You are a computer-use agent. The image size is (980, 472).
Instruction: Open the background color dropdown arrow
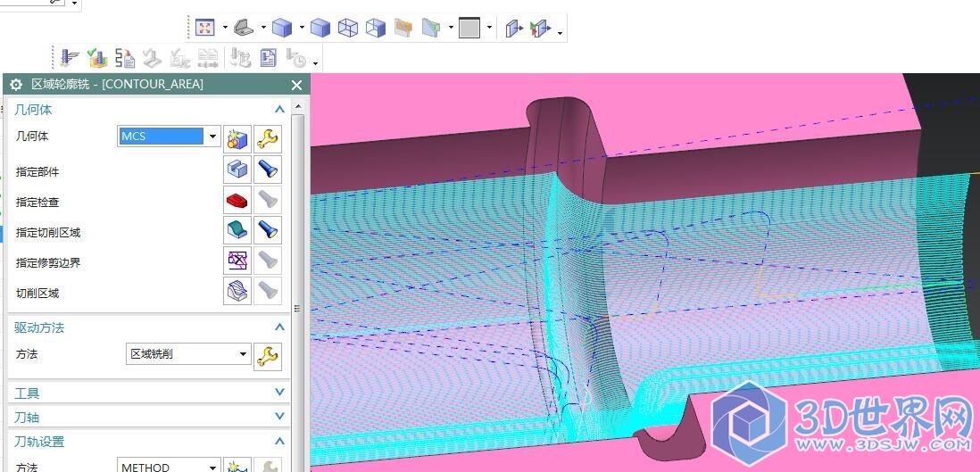click(x=489, y=28)
